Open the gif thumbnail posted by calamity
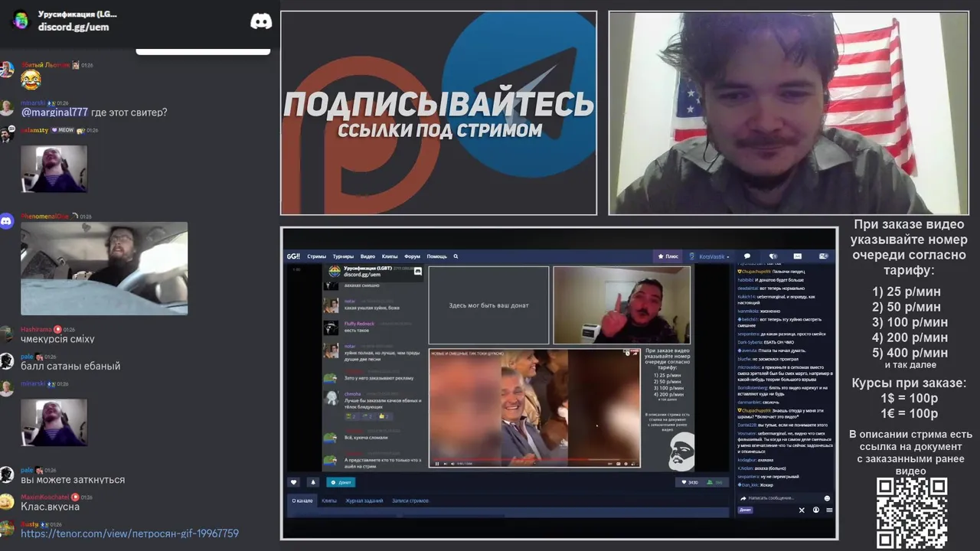The image size is (980, 551). pyautogui.click(x=54, y=169)
